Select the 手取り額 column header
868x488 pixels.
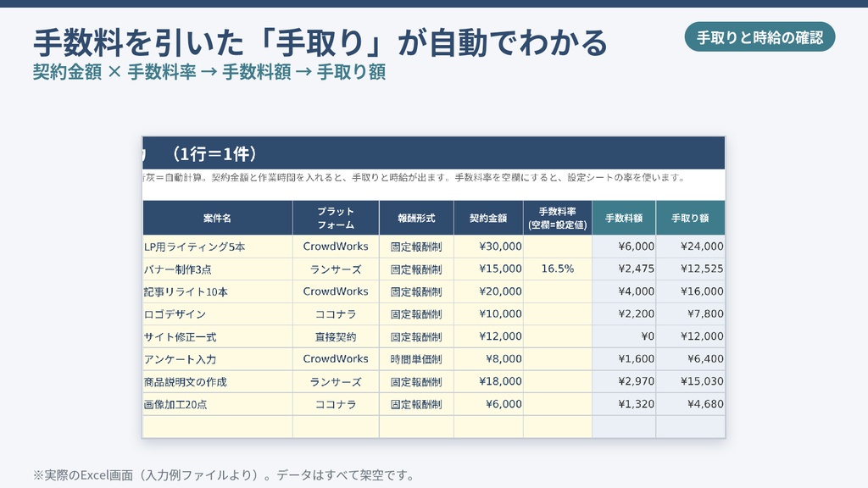690,218
